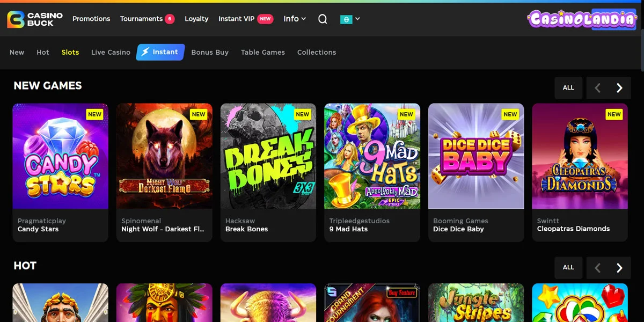Click the HOT section heading
The width and height of the screenshot is (644, 322).
tap(25, 266)
